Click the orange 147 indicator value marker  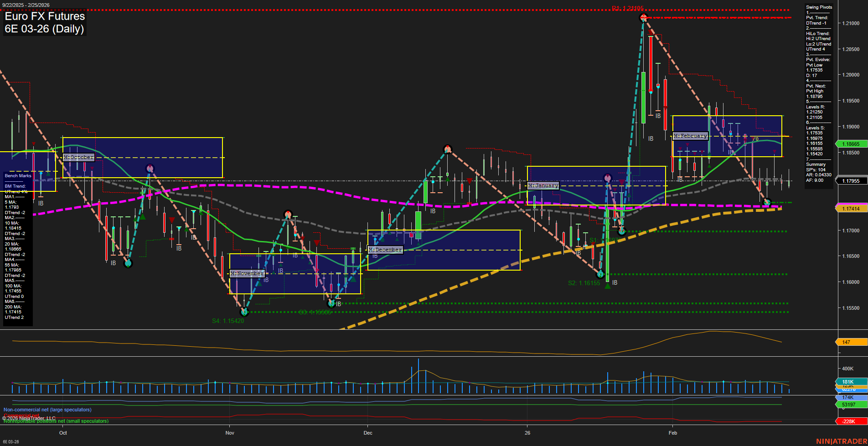pyautogui.click(x=847, y=342)
